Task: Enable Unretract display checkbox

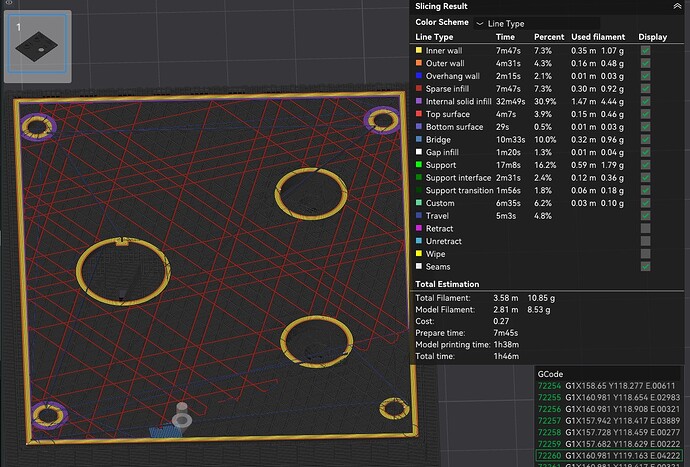Action: coord(645,241)
